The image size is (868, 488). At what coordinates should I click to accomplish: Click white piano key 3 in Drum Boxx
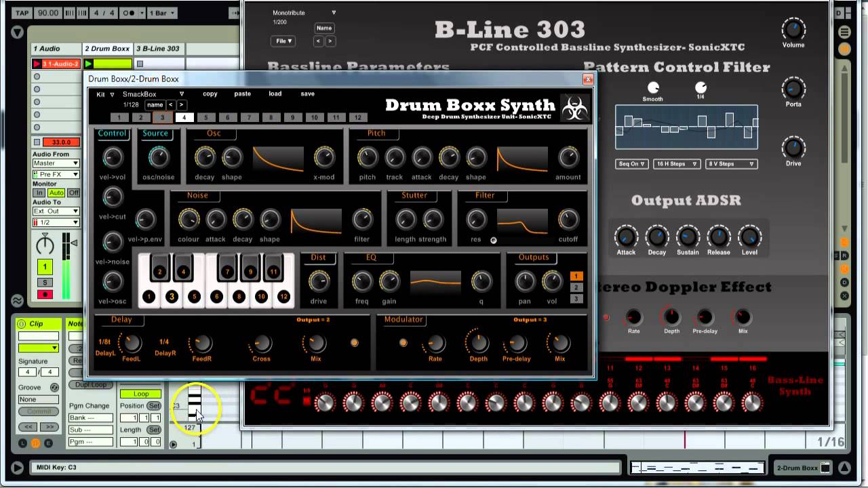point(172,296)
